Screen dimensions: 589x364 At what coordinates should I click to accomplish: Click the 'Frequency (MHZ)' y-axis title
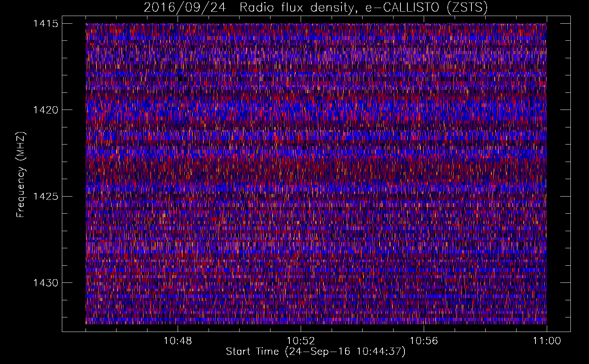point(21,175)
